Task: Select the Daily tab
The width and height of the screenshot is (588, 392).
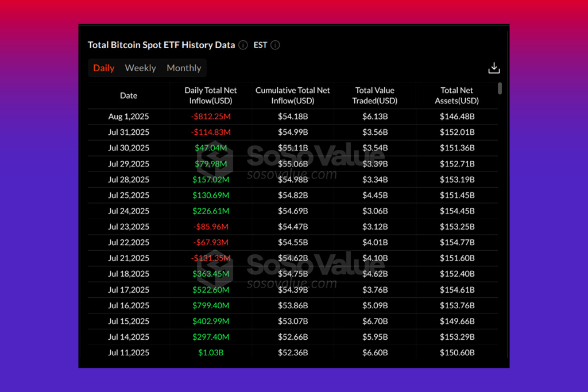Action: pos(103,68)
